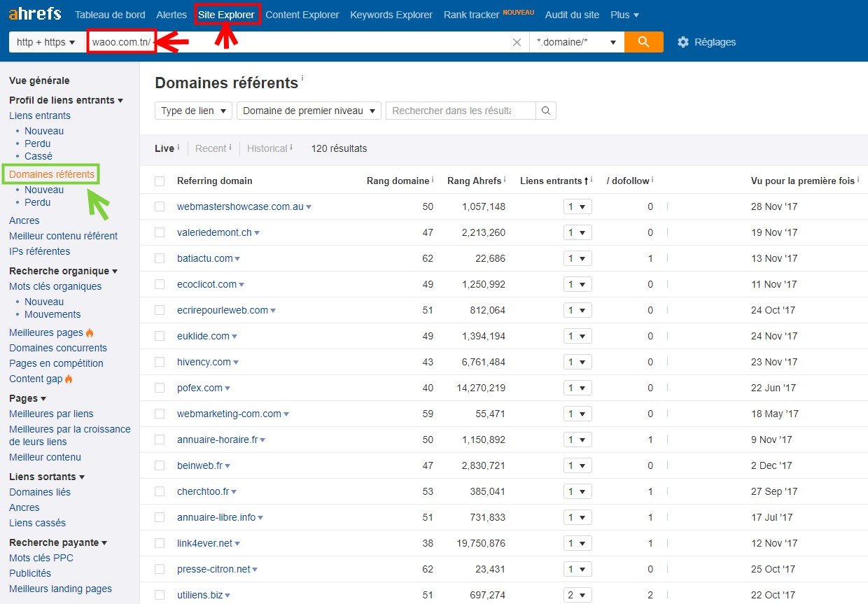Select the presse-citron.net row checkbox

pyautogui.click(x=160, y=569)
